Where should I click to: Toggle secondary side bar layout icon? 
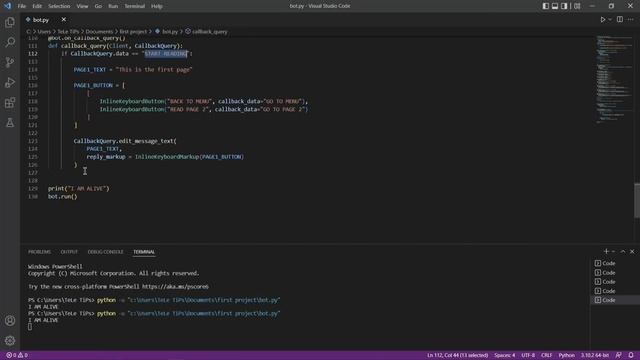coord(564,6)
